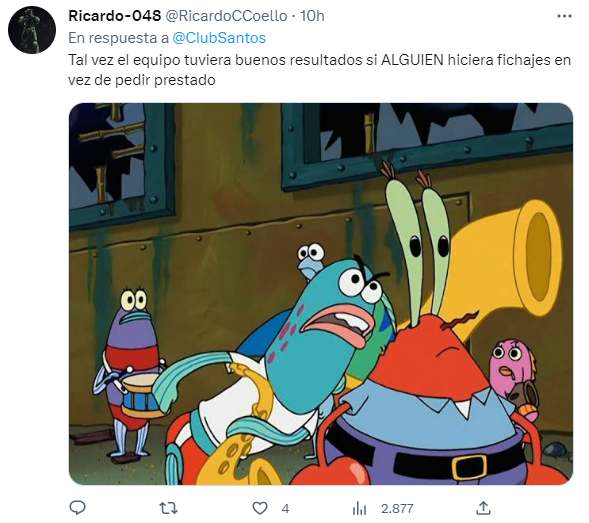Click the Ricardo-048 display name
Image resolution: width=589 pixels, height=523 pixels.
click(x=115, y=16)
